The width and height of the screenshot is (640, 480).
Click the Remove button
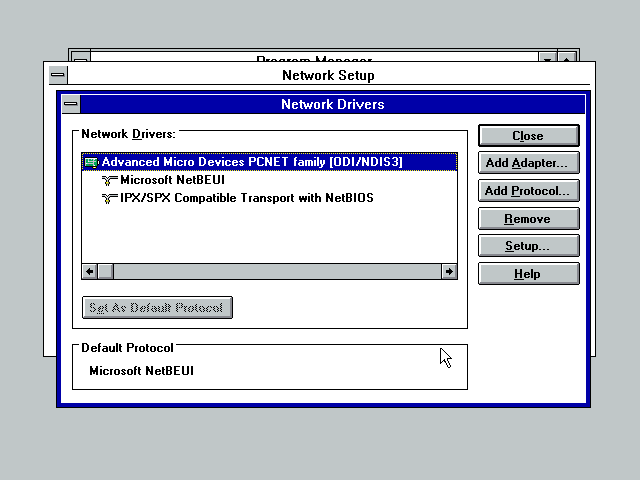coord(529,219)
